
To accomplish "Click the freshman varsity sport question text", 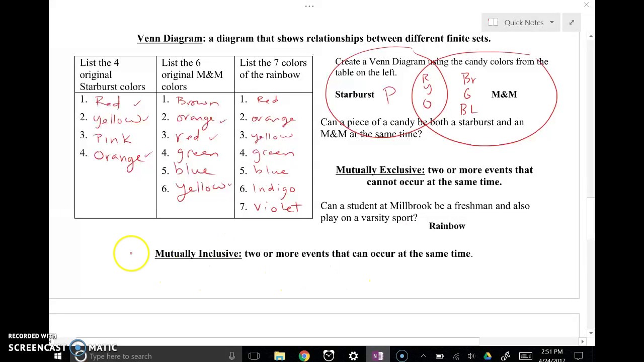I will 425,212.
